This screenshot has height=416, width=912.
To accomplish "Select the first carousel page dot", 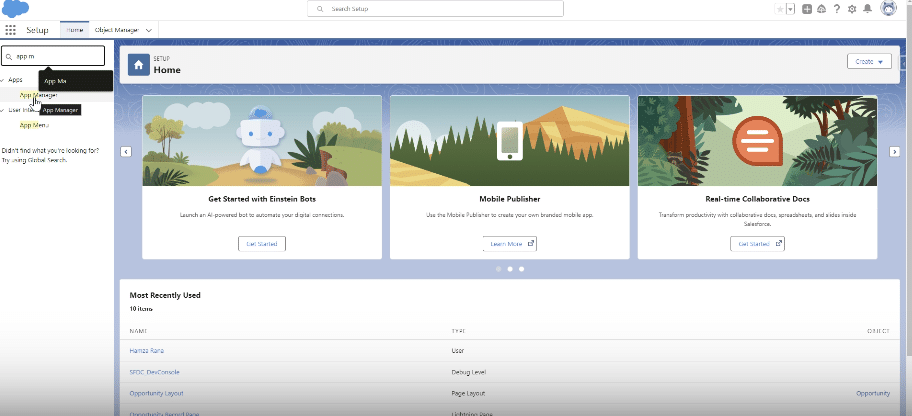I will [498, 269].
